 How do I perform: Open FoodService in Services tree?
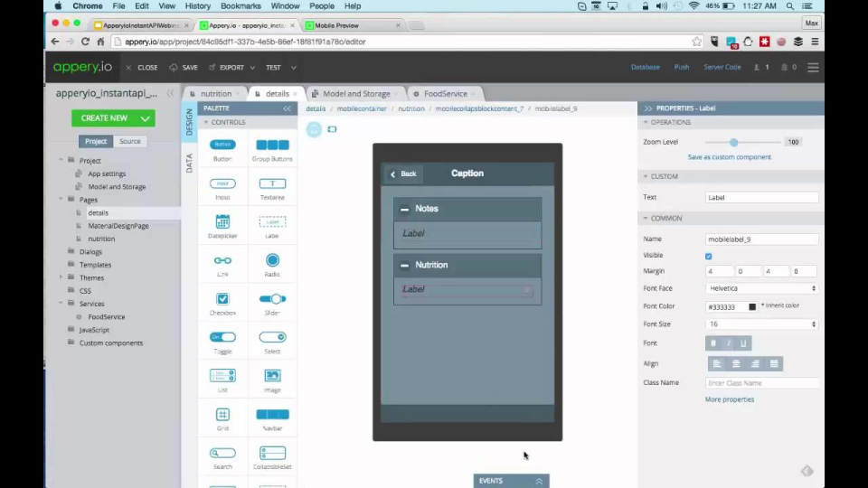107,317
